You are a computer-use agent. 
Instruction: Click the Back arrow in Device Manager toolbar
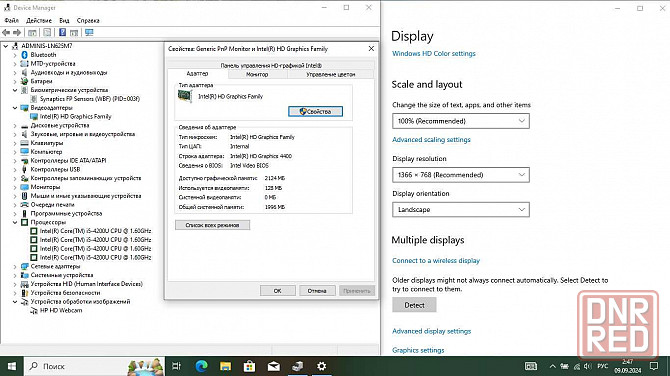(x=6, y=32)
